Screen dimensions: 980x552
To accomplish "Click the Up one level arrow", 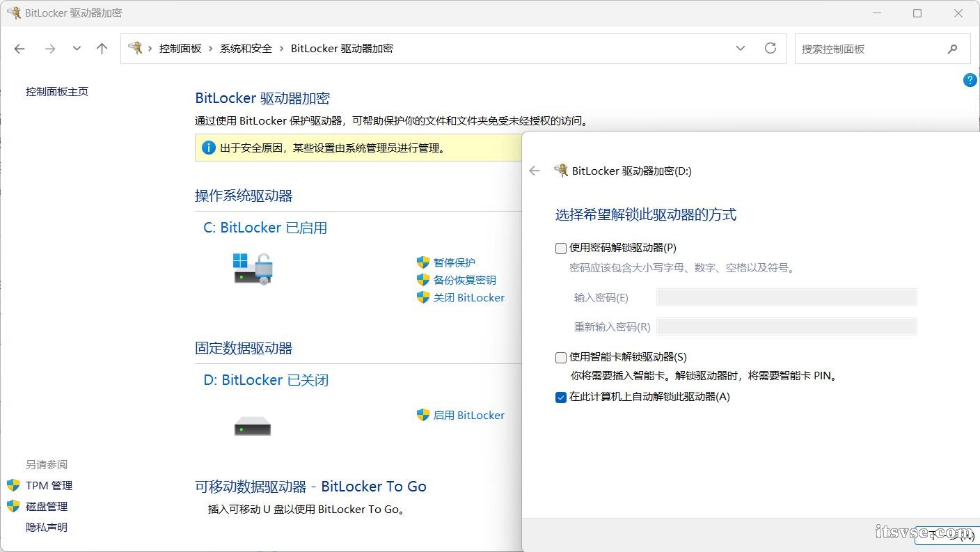I will pyautogui.click(x=102, y=49).
